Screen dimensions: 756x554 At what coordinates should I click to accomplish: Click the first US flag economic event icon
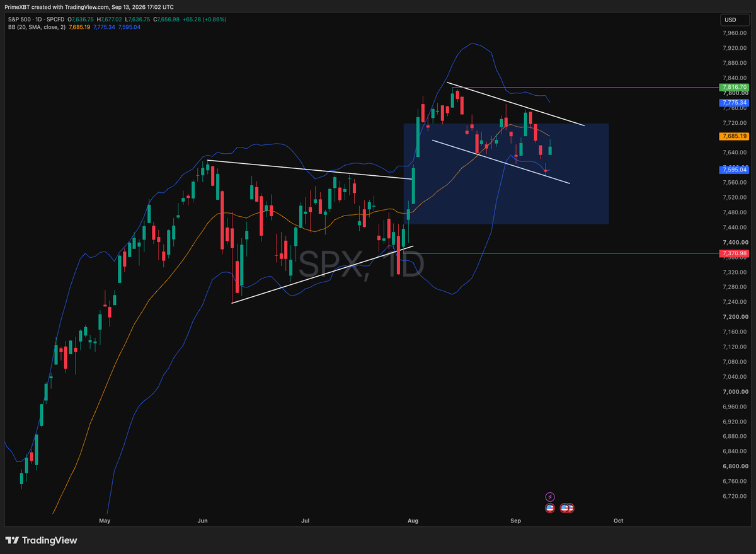(550, 507)
